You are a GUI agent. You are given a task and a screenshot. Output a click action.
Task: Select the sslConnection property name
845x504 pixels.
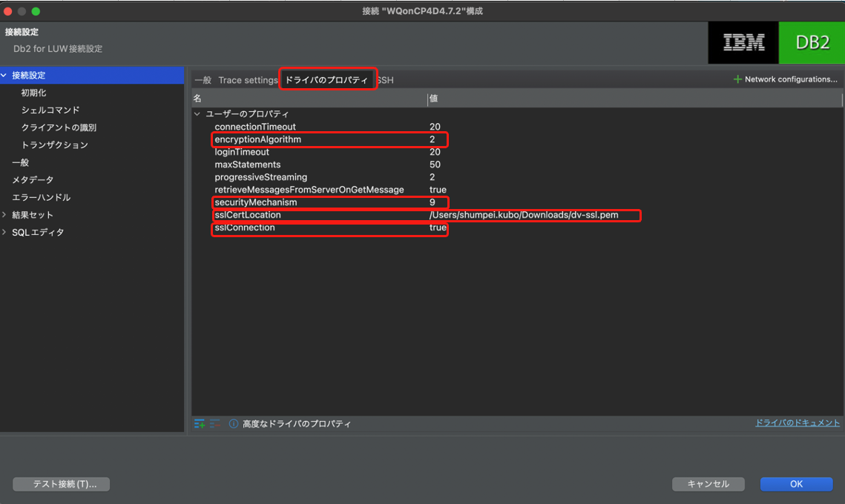point(245,228)
